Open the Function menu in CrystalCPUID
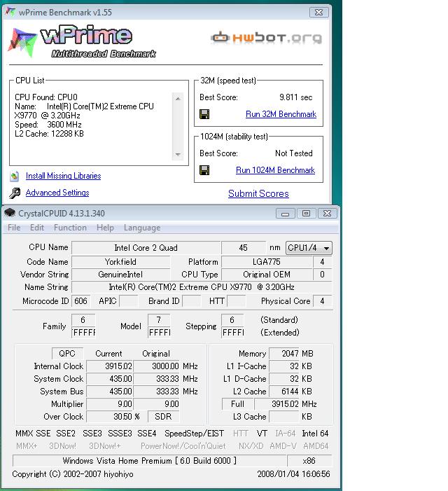Image resolution: width=448 pixels, height=491 pixels. (x=70, y=228)
